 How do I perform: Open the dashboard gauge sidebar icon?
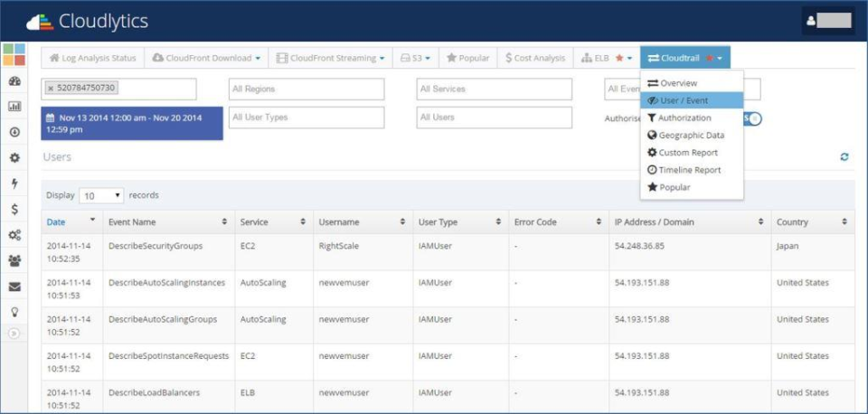tap(15, 81)
